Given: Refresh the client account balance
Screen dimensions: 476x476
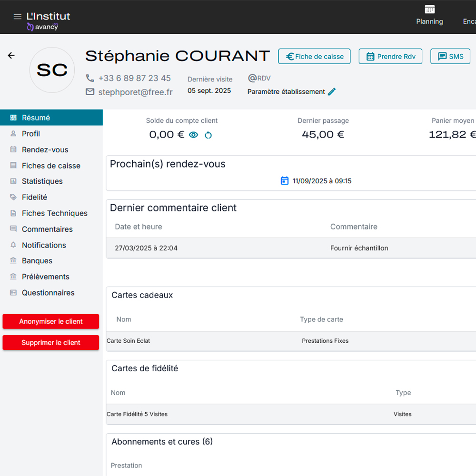Looking at the screenshot, I should 208,135.
